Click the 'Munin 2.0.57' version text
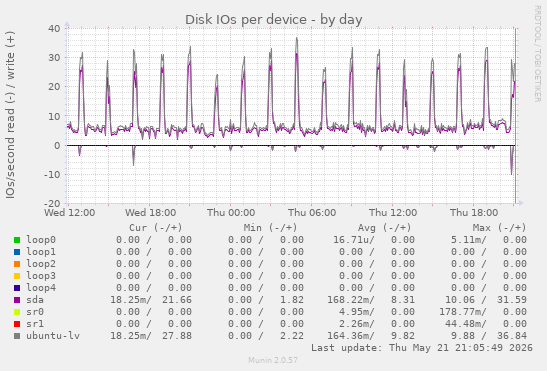The height and width of the screenshot is (371, 547). coord(273,360)
